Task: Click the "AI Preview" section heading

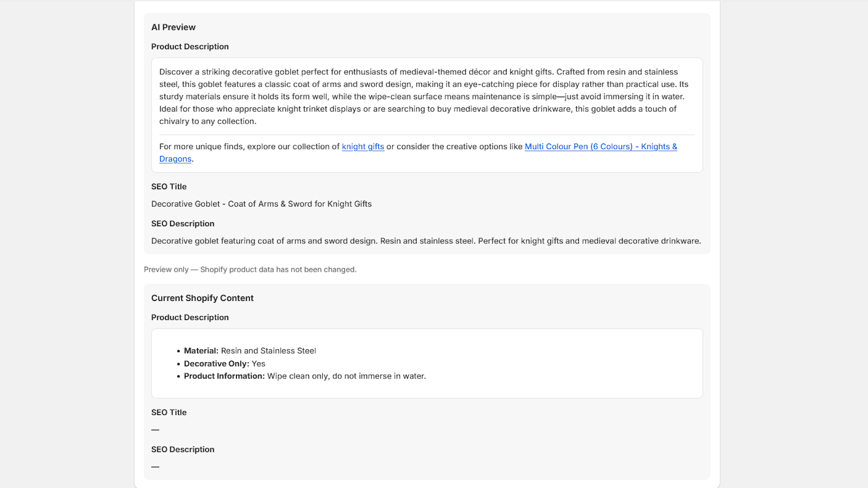Action: 174,27
